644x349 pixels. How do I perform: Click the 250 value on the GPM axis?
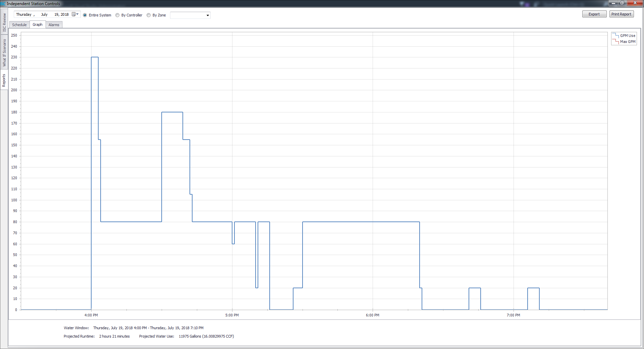tap(14, 35)
